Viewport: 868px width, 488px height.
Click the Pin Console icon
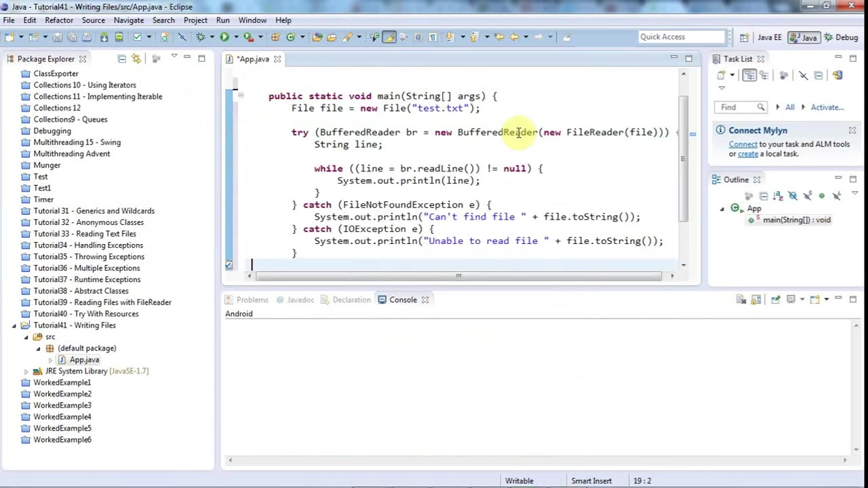776,300
